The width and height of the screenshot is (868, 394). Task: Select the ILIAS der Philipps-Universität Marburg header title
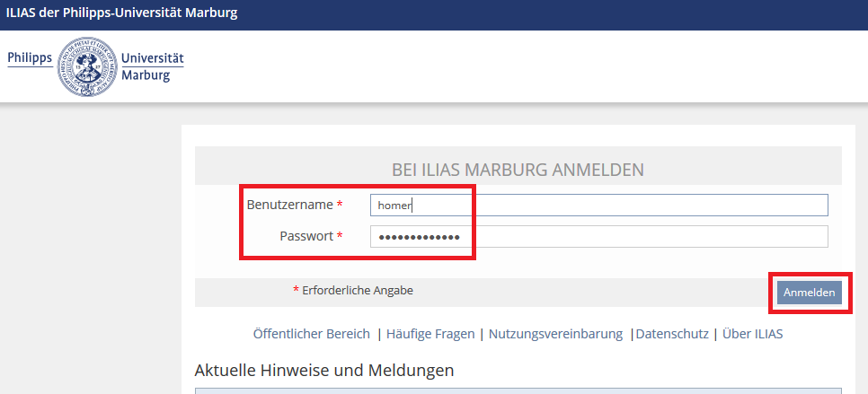click(x=122, y=13)
